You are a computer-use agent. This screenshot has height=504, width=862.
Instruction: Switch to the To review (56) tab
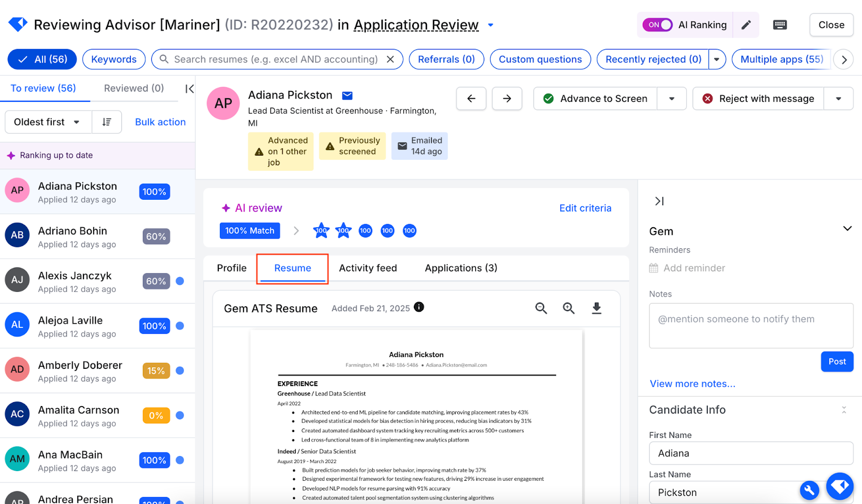coord(43,88)
